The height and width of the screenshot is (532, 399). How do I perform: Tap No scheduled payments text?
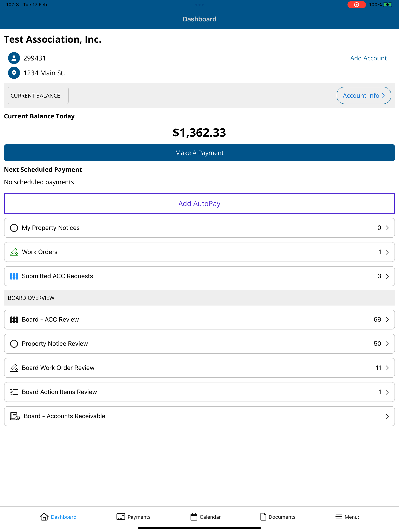39,182
